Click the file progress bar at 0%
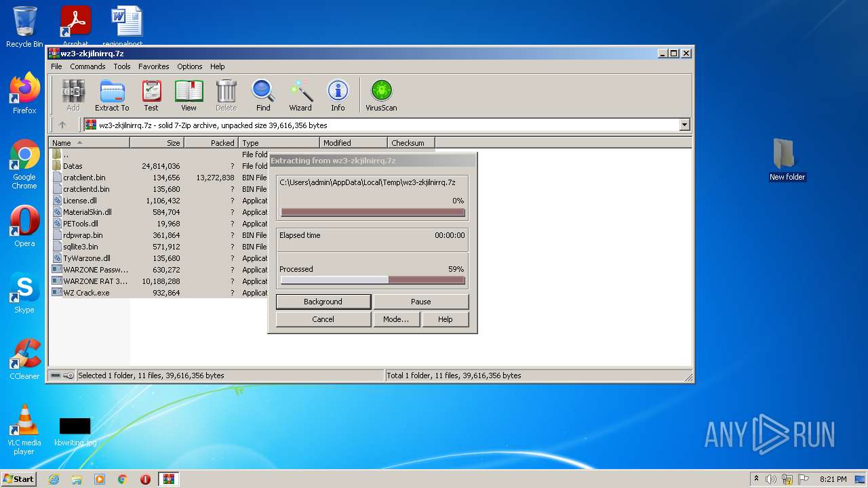868x488 pixels. click(x=373, y=212)
